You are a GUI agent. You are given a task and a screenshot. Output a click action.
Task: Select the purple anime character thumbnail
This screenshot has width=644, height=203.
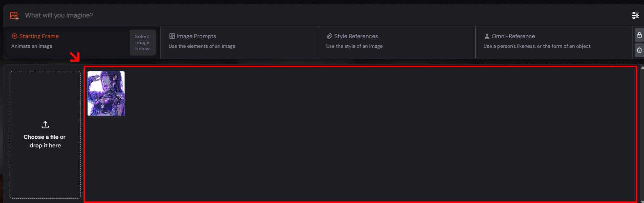click(106, 93)
